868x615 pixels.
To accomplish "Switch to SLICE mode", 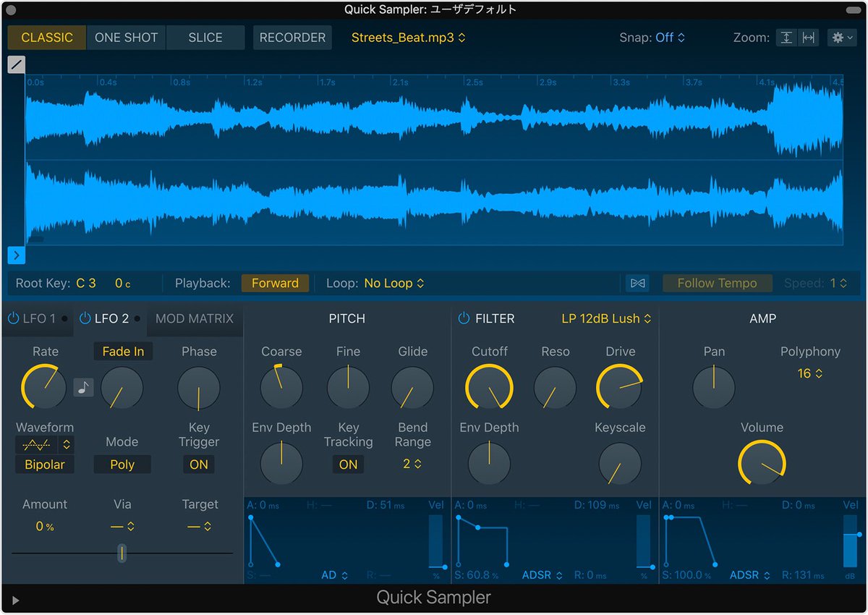I will click(205, 38).
